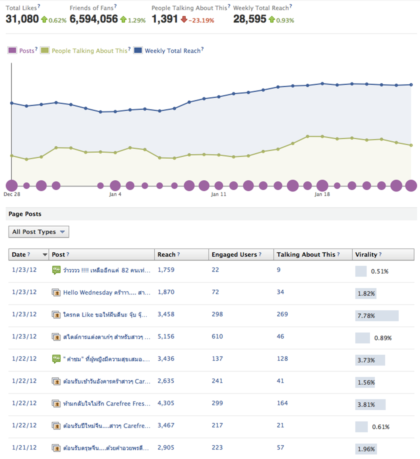Click the 1,870 reach value
420x459 pixels.
[166, 292]
